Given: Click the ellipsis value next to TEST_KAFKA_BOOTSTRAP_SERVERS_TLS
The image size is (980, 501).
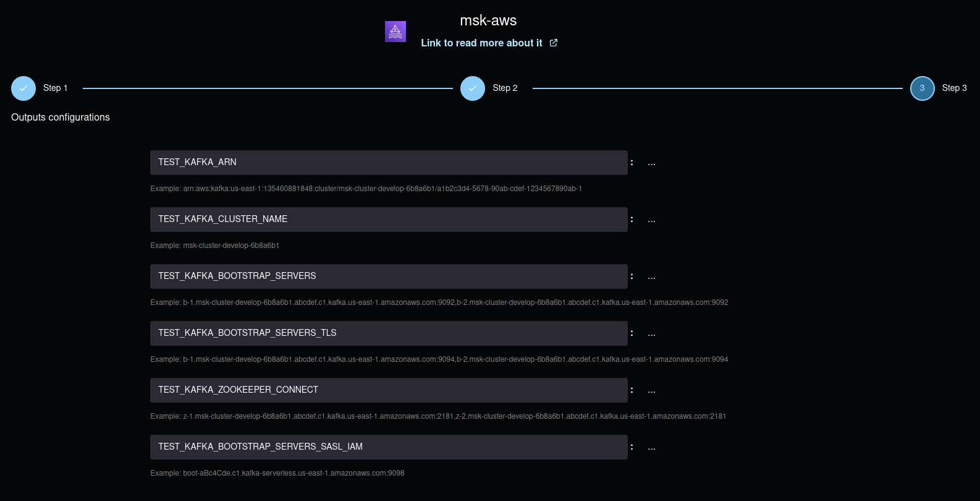Looking at the screenshot, I should [x=651, y=334].
